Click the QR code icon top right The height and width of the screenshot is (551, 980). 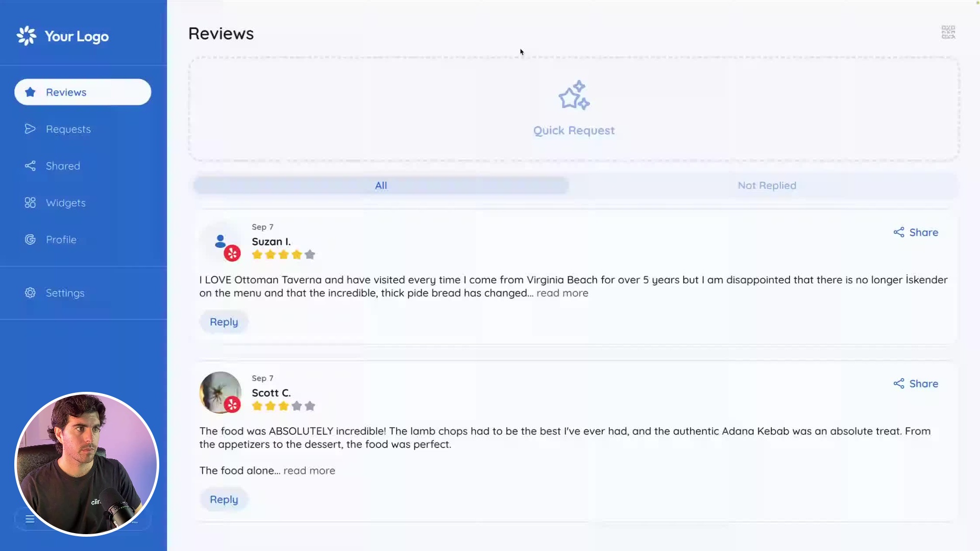tap(948, 33)
